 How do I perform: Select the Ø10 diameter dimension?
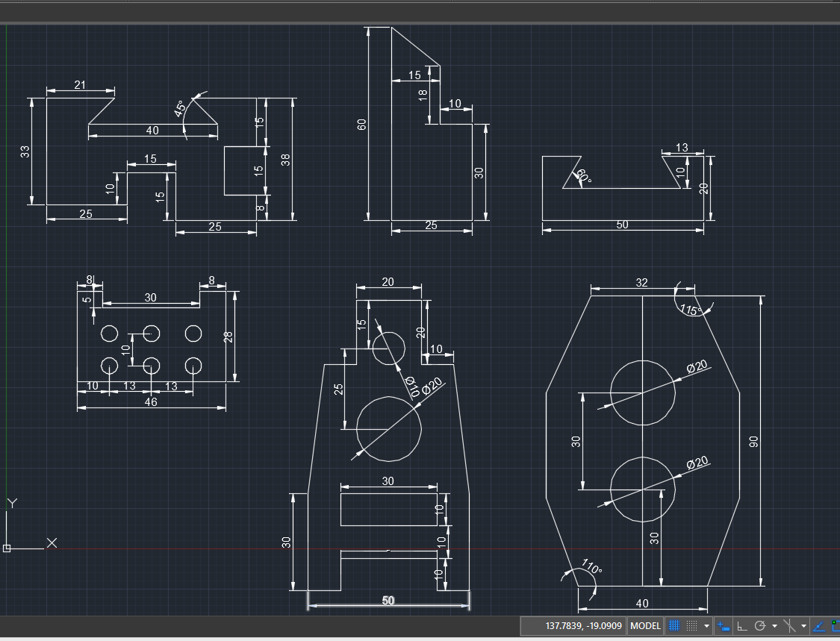[411, 387]
